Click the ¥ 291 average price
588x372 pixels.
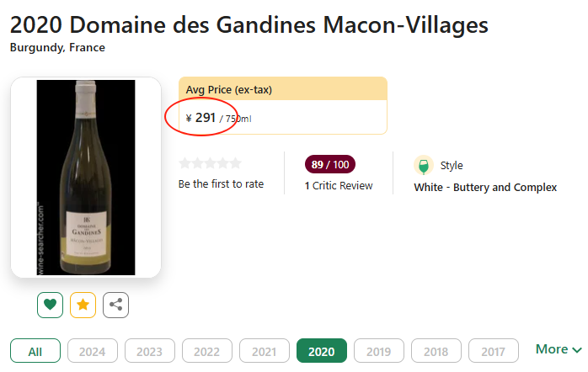coord(201,118)
